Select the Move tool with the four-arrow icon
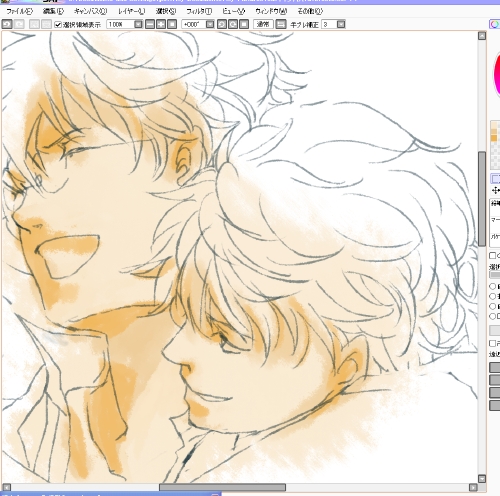 (495, 190)
